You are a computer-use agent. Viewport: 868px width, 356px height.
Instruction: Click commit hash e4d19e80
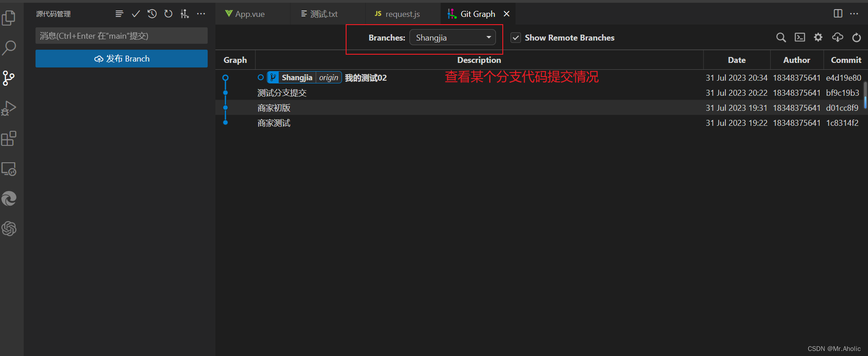(x=843, y=78)
